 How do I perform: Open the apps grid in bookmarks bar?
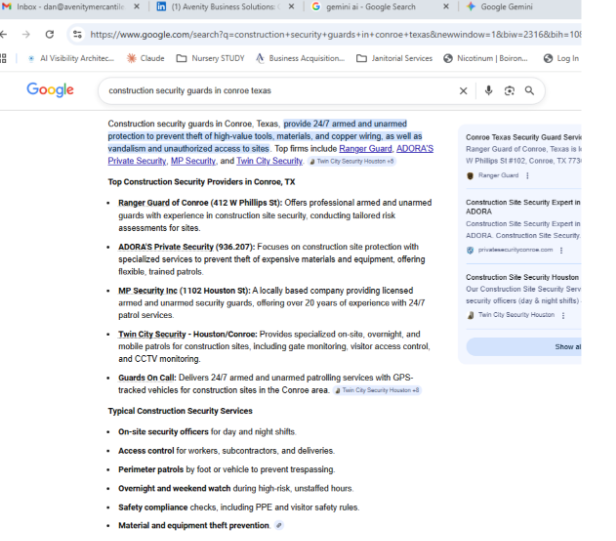click(3, 59)
